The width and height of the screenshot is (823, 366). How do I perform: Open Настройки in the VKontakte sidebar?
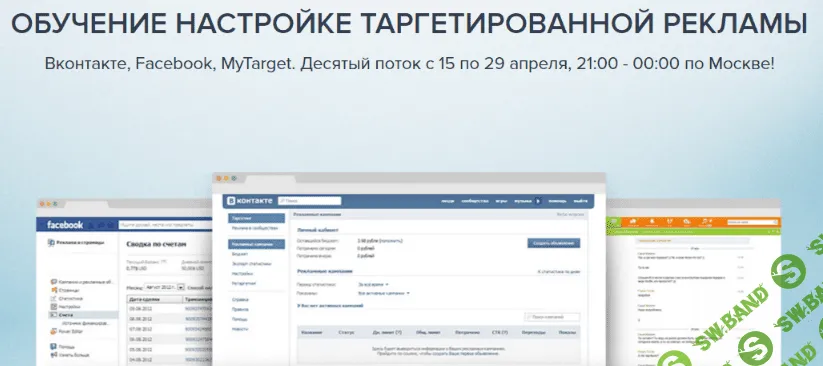pyautogui.click(x=242, y=274)
